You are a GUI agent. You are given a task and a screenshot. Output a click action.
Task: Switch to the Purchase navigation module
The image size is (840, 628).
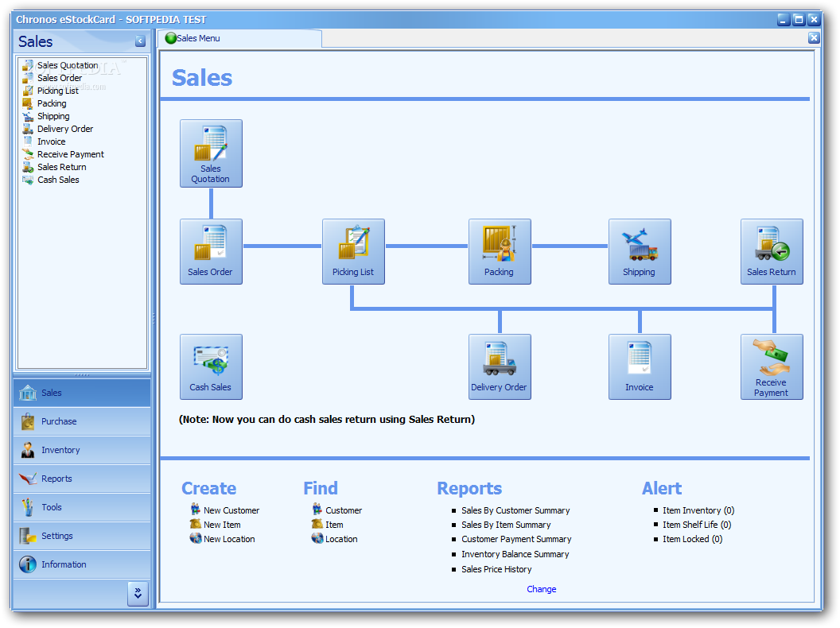point(82,421)
